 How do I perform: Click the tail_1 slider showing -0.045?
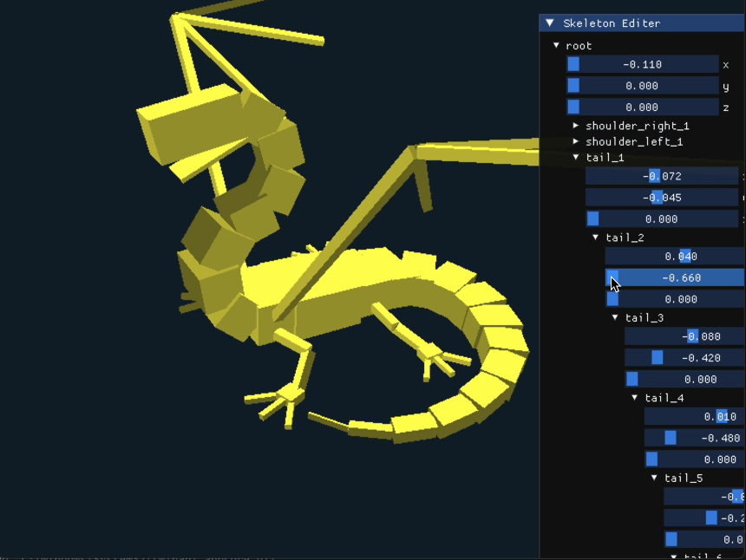(x=662, y=197)
